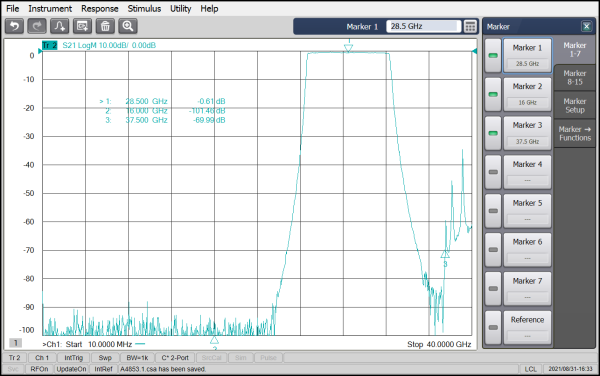Viewport: 600px width, 376px height.
Task: Click the Marker 1 frequency input field
Action: 423,26
